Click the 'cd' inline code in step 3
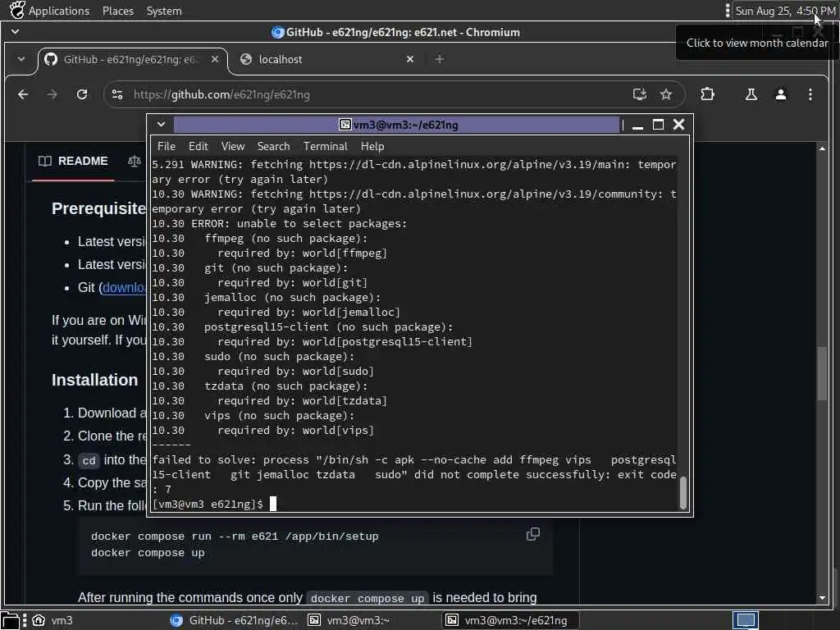 point(89,461)
